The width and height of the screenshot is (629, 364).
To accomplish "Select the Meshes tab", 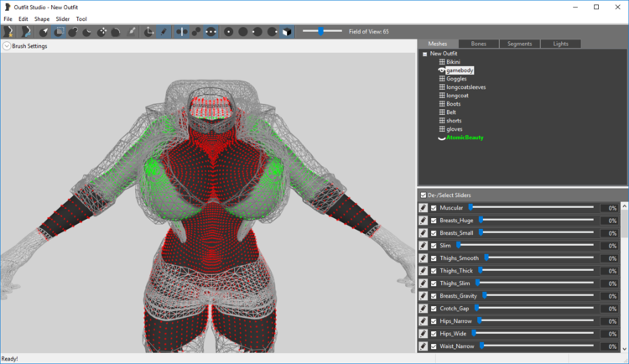I will (438, 44).
